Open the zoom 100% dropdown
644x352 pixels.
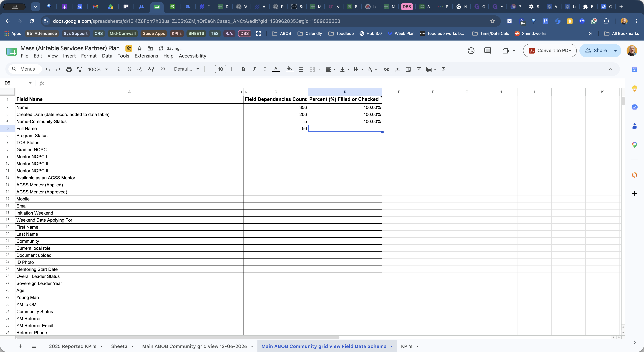[98, 69]
